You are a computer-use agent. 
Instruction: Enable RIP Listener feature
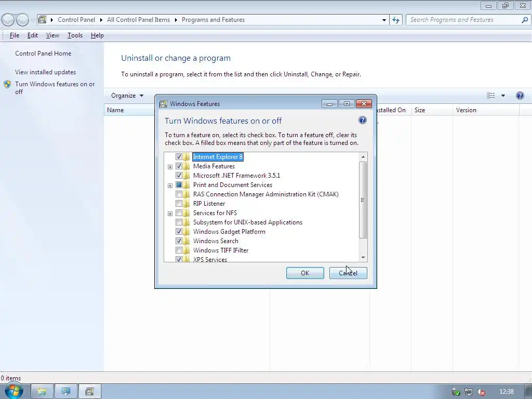[179, 204]
